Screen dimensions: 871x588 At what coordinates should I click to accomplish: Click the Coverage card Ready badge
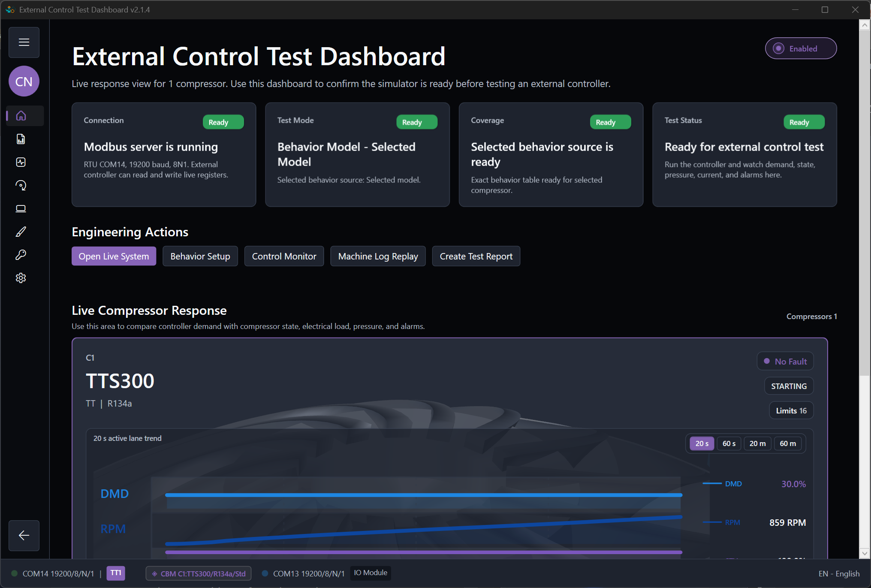click(610, 122)
